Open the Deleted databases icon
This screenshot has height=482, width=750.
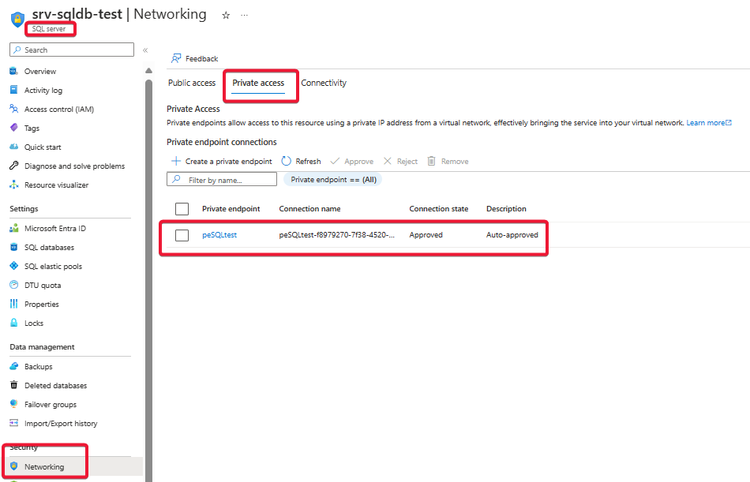(14, 385)
